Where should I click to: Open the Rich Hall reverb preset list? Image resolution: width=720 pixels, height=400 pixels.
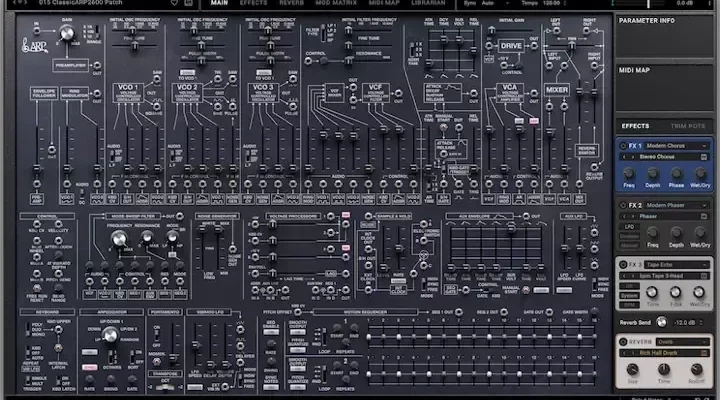click(664, 353)
